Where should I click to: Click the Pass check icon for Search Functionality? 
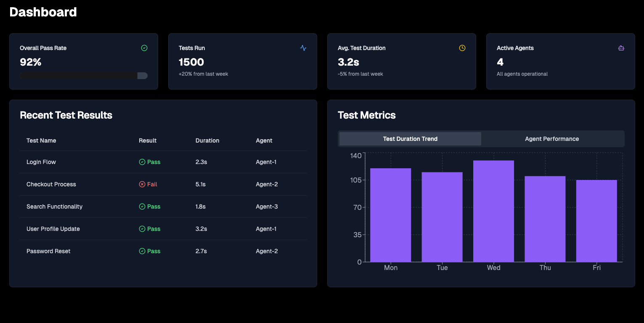142,207
